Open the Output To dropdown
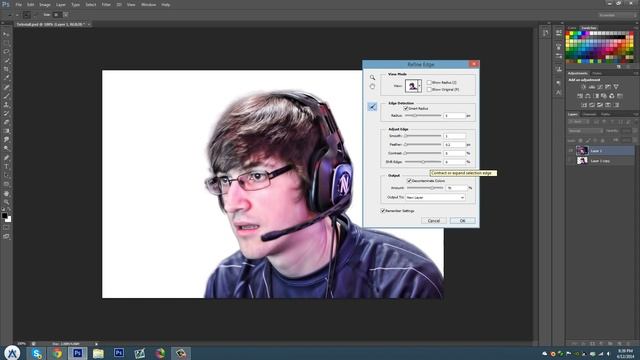Viewport: 640px width, 360px height. 435,198
